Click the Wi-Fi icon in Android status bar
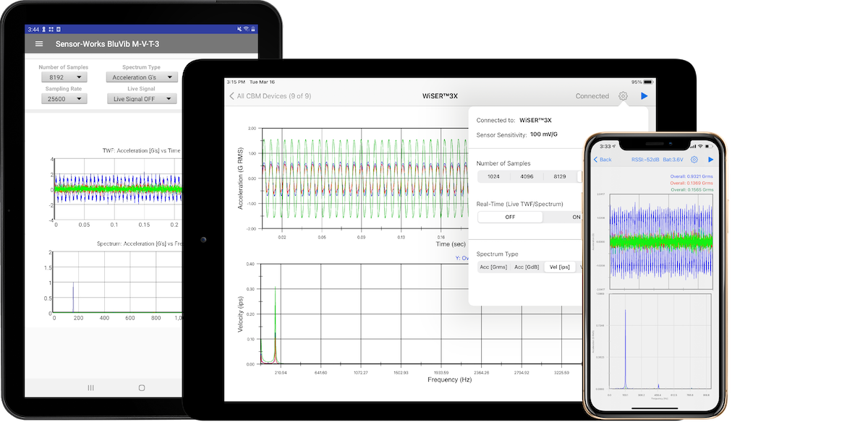Screen dimensions: 868x435 pyautogui.click(x=246, y=29)
